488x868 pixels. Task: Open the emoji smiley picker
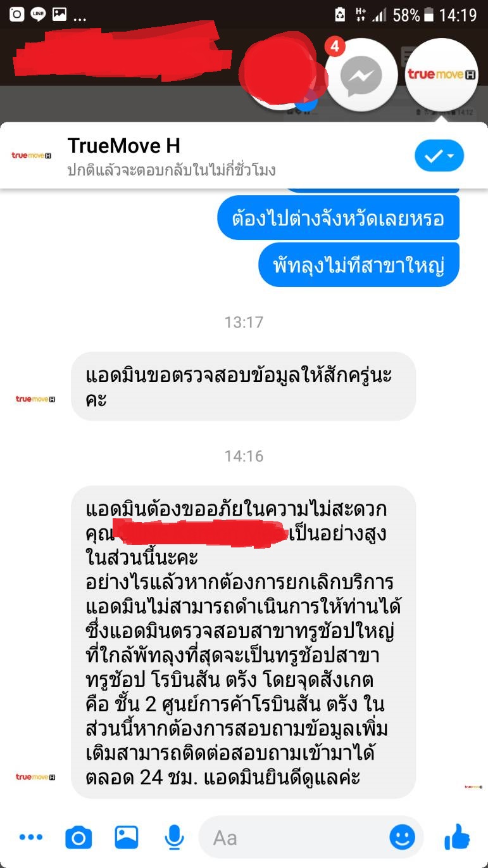403,838
